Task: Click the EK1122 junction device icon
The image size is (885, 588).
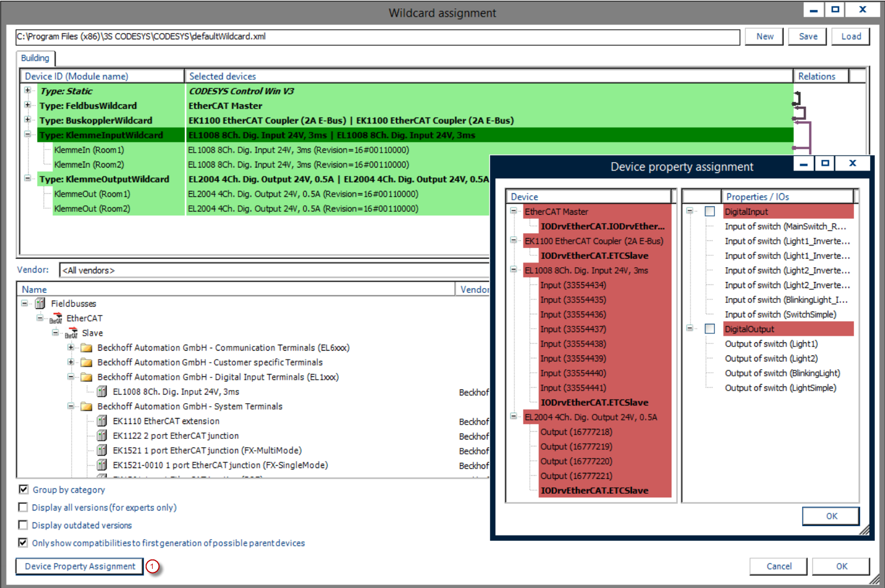Action: pos(102,436)
